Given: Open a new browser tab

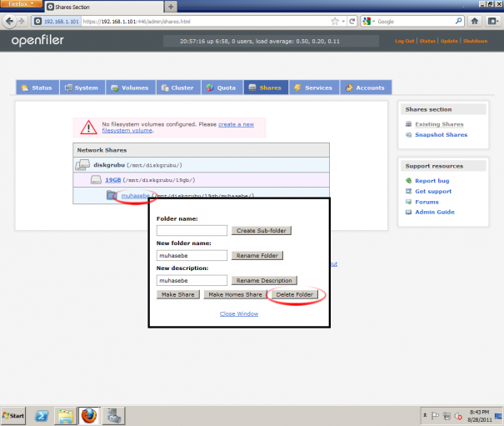Looking at the screenshot, I should 171,7.
